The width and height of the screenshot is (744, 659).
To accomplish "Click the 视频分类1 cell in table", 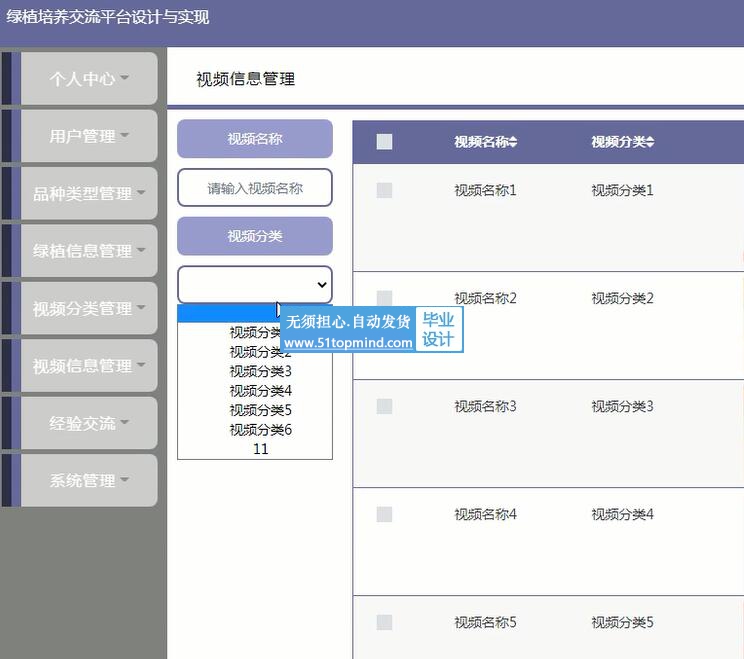I will (622, 190).
